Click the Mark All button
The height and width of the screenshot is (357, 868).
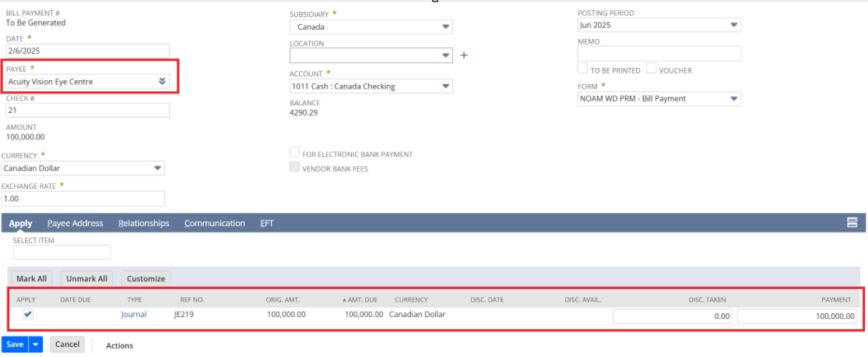[x=32, y=278]
